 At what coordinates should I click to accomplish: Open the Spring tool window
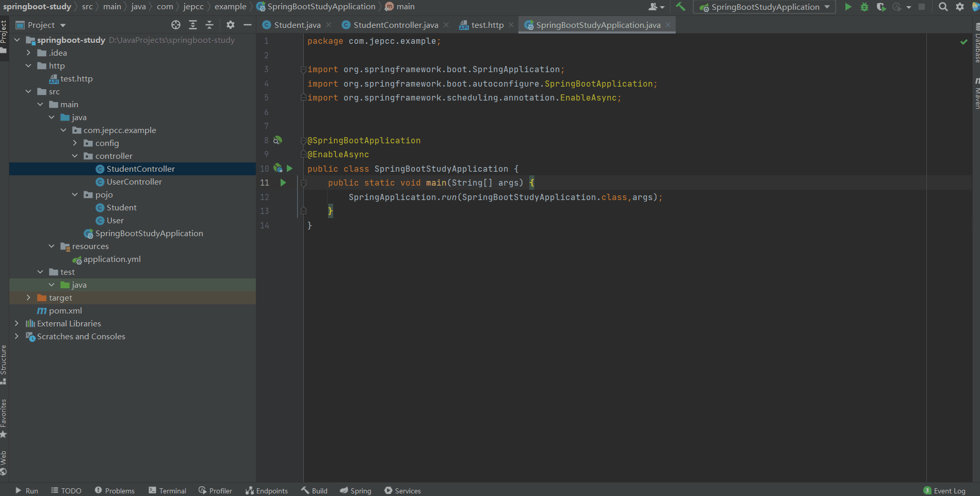point(355,491)
